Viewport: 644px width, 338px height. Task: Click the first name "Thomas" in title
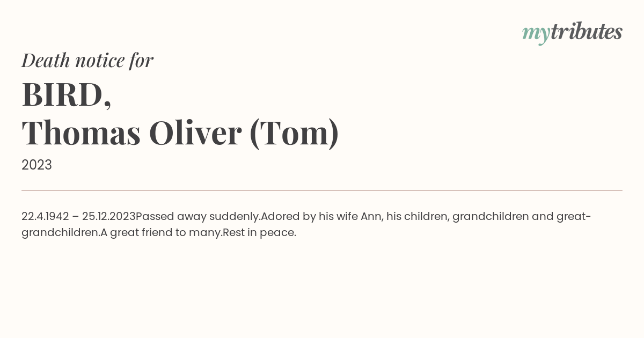[x=81, y=133]
